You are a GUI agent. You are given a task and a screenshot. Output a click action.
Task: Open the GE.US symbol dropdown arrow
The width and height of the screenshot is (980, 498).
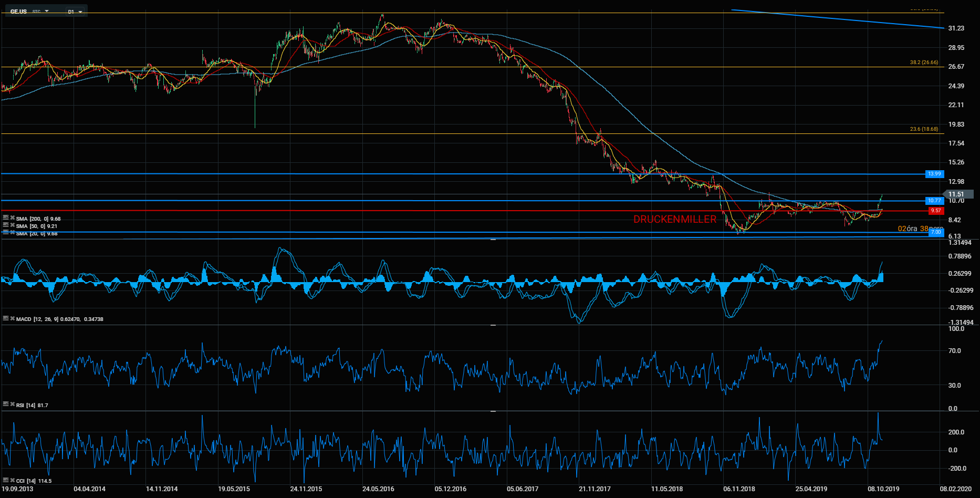(47, 11)
